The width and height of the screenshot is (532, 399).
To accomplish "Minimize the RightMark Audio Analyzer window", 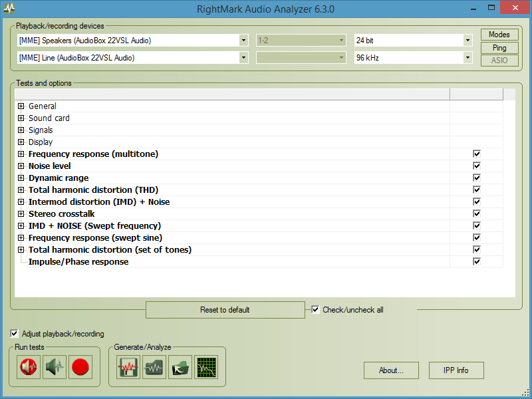I will 473,8.
